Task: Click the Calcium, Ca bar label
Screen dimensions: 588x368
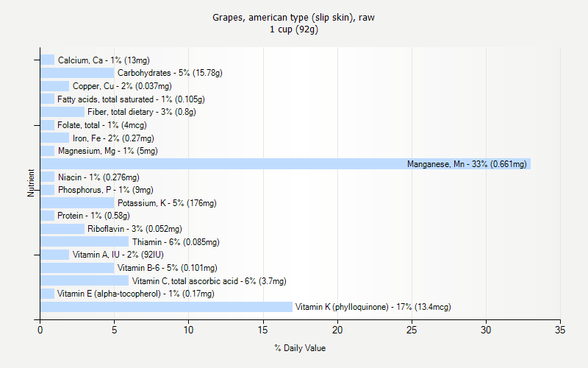Action: point(104,60)
